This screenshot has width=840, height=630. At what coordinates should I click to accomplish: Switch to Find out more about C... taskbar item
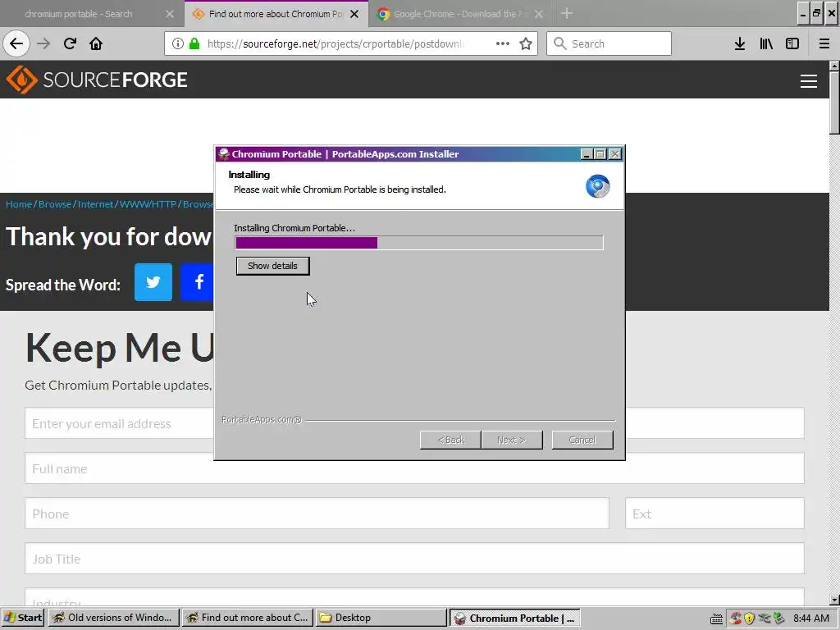248,618
